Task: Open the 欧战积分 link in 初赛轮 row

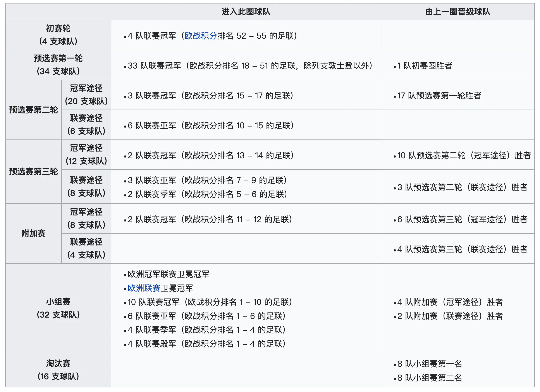Action: (200, 36)
